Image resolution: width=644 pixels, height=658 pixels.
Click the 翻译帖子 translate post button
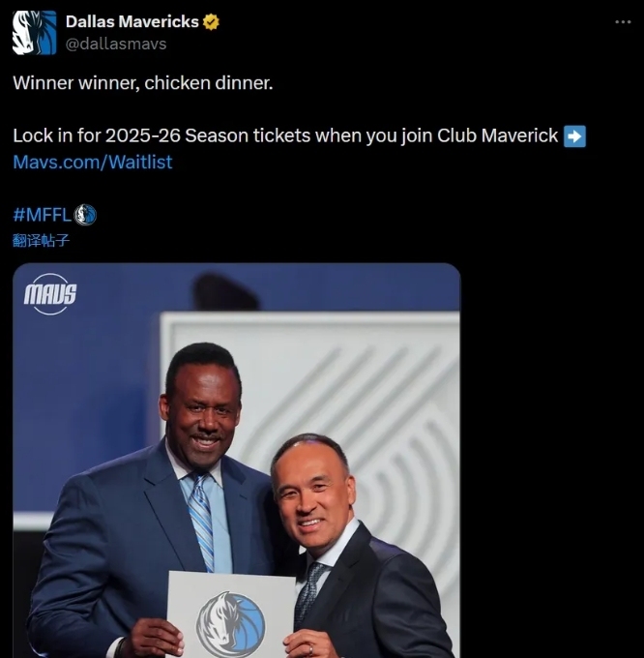tap(41, 241)
